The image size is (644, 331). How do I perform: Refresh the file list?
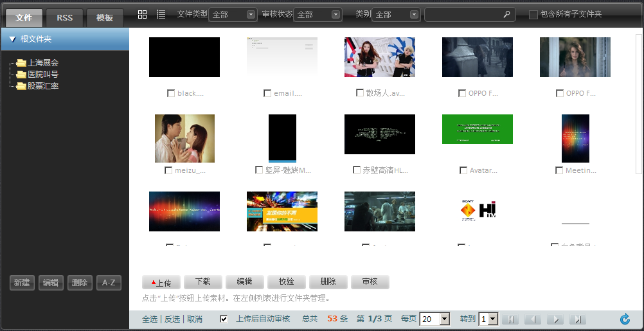tap(625, 319)
